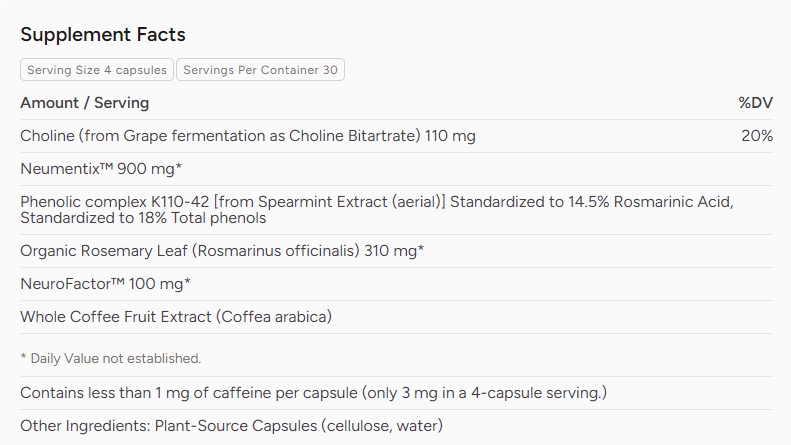This screenshot has width=791, height=445.
Task: Click the Whole Coffee Fruit Extract row
Action: point(397,317)
